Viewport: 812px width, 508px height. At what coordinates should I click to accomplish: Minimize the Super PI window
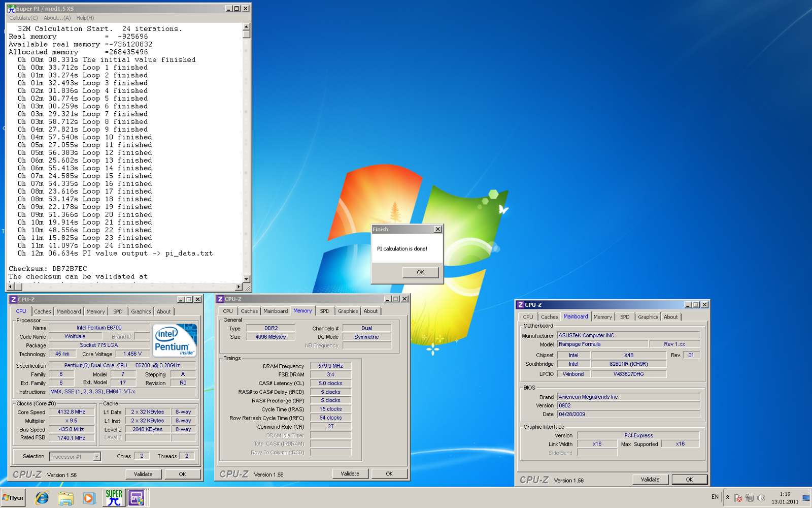[x=229, y=9]
